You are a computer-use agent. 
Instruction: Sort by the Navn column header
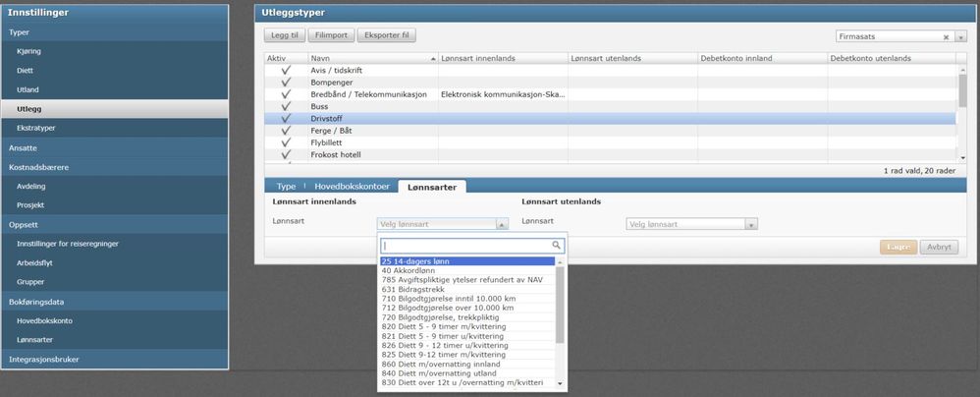[x=372, y=58]
